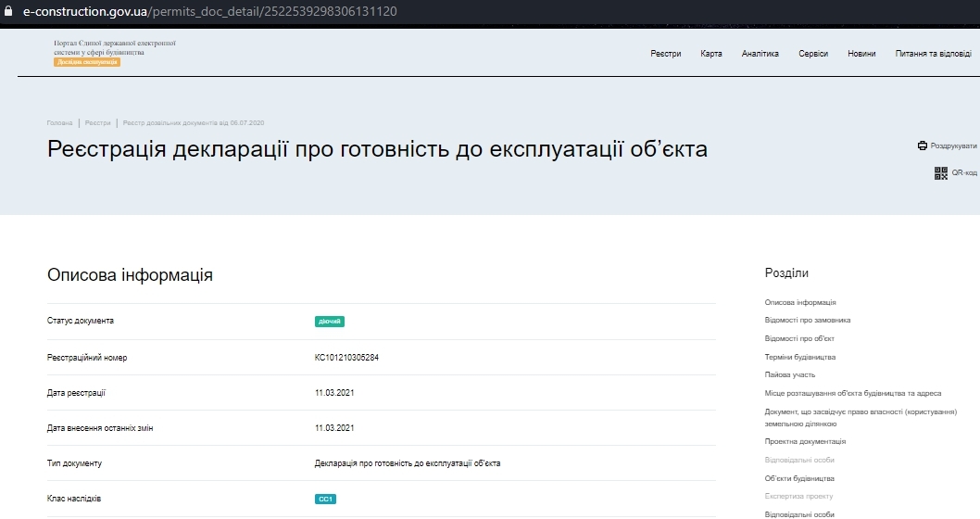Image resolution: width=980 pixels, height=519 pixels.
Task: Go to Реєстри breadcrumb link
Action: 97,123
